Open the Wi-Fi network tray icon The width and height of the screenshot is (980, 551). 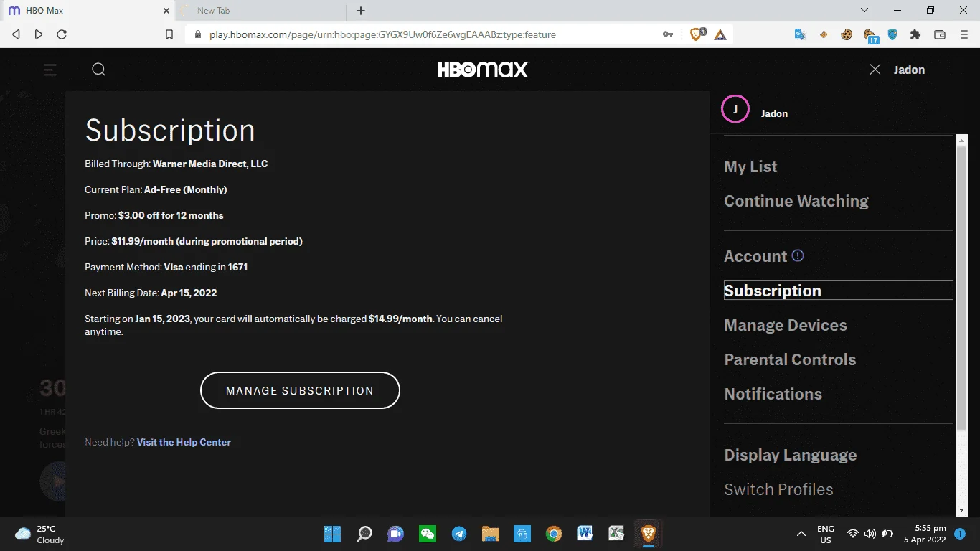(852, 534)
